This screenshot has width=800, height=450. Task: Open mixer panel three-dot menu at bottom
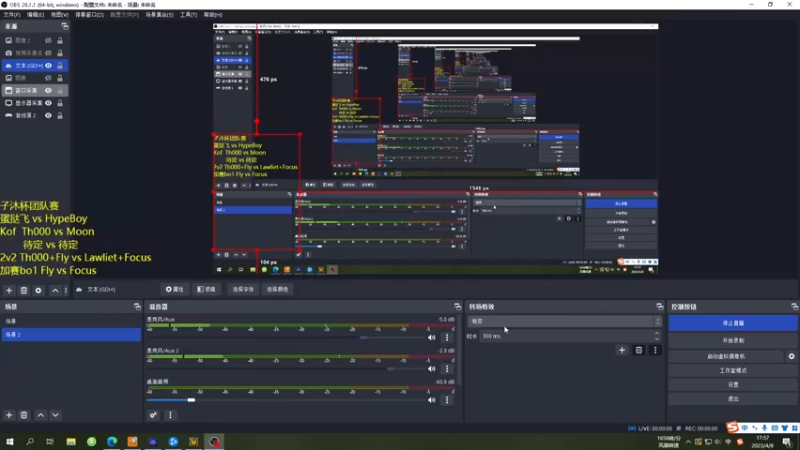[170, 415]
